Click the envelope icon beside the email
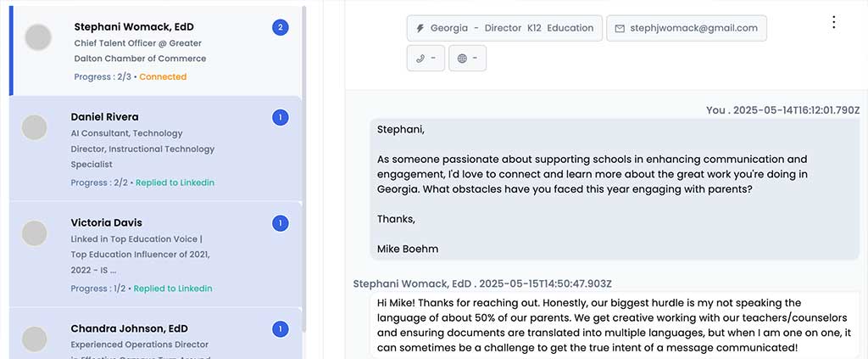The width and height of the screenshot is (868, 359). coord(620,28)
